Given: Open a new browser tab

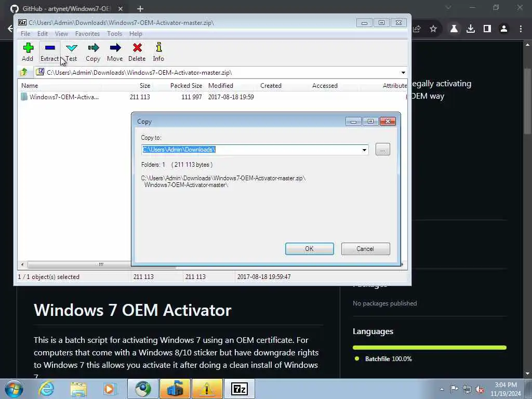Looking at the screenshot, I should (x=140, y=8).
